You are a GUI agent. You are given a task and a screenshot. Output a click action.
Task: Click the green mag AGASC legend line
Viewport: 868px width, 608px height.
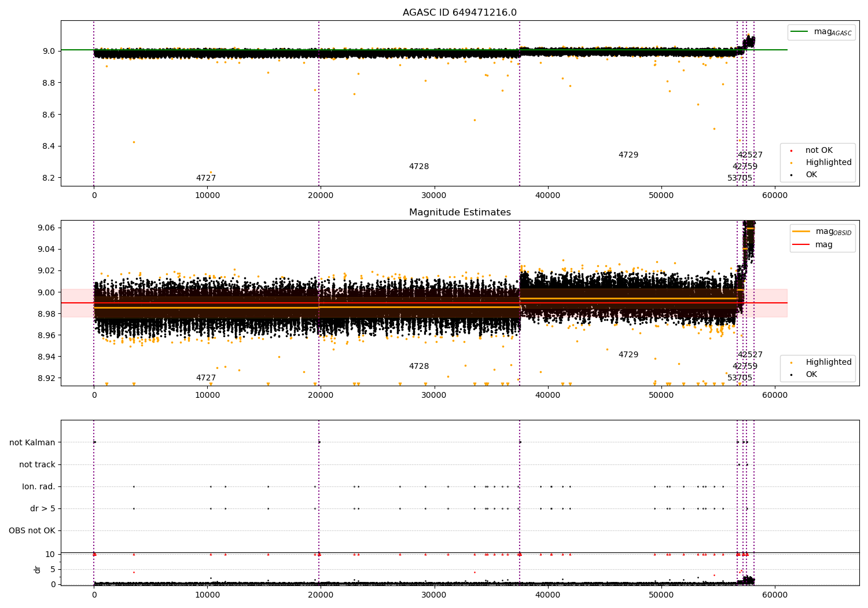click(x=799, y=32)
